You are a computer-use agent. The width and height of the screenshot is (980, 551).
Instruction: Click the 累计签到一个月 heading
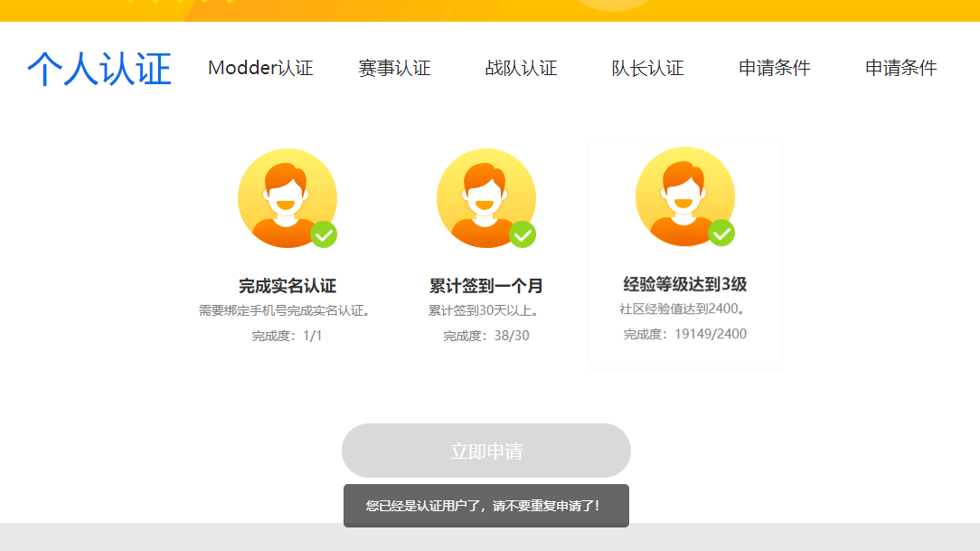(x=485, y=286)
